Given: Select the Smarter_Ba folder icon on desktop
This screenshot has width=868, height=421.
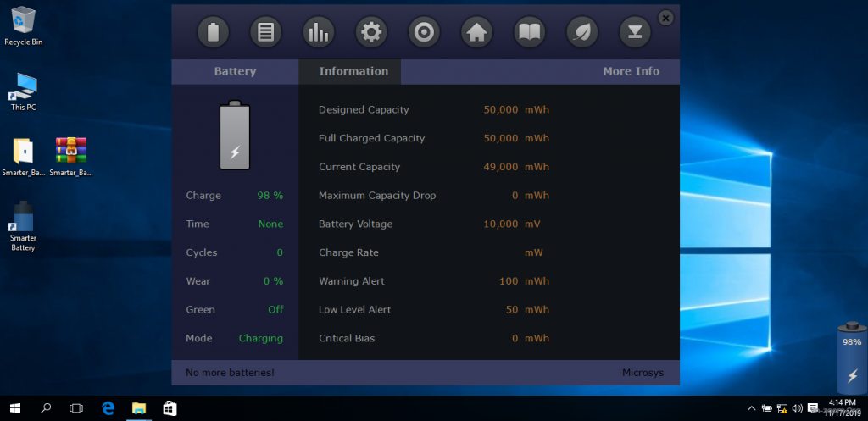Looking at the screenshot, I should [x=23, y=157].
